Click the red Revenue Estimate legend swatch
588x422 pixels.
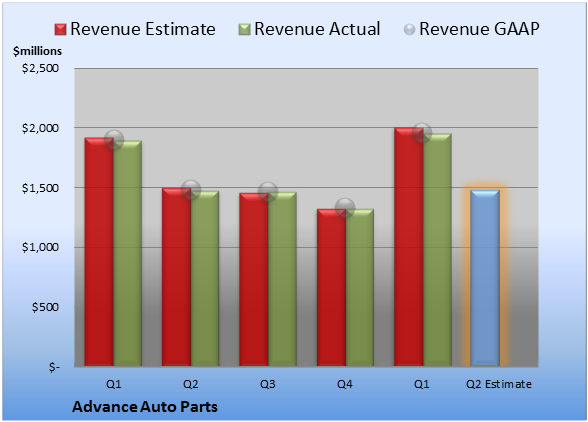coord(60,29)
